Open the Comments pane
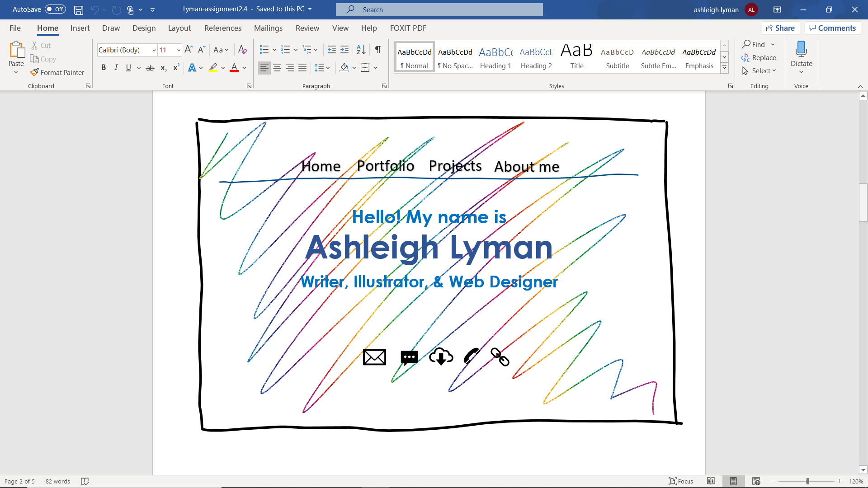Screen dimensions: 868x488 coord(832,28)
